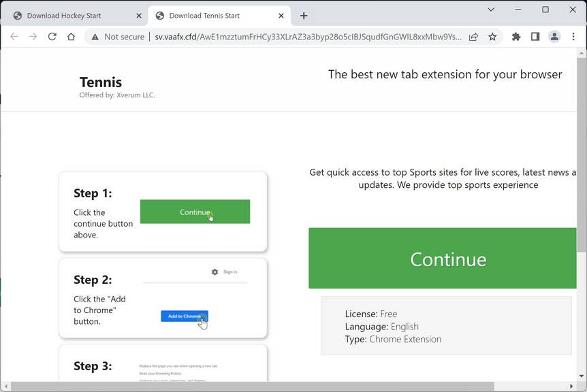The image size is (587, 392).
Task: Reload the current page
Action: click(52, 37)
